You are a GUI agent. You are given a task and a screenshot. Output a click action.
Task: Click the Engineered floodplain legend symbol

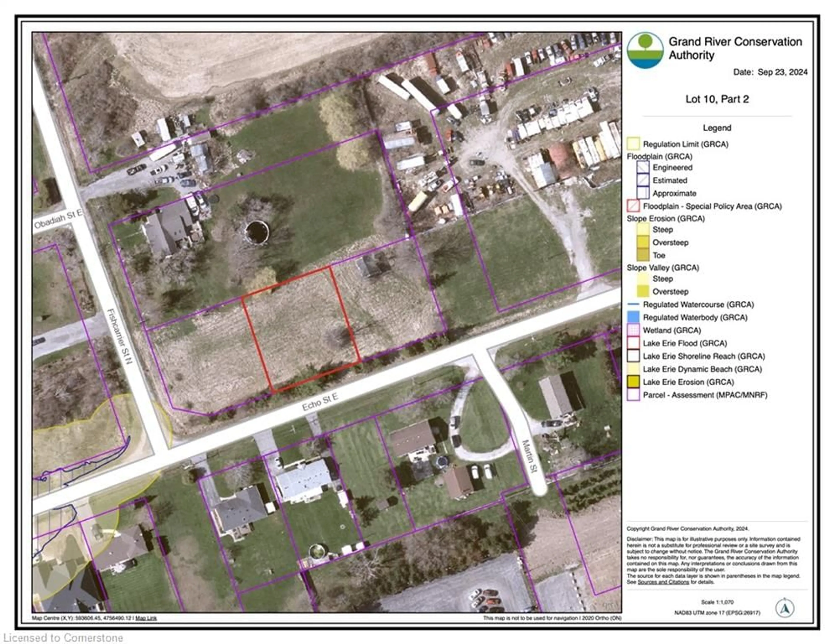coord(643,167)
